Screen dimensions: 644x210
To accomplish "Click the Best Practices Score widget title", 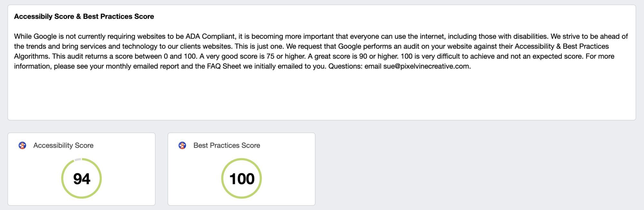I will pos(227,145).
